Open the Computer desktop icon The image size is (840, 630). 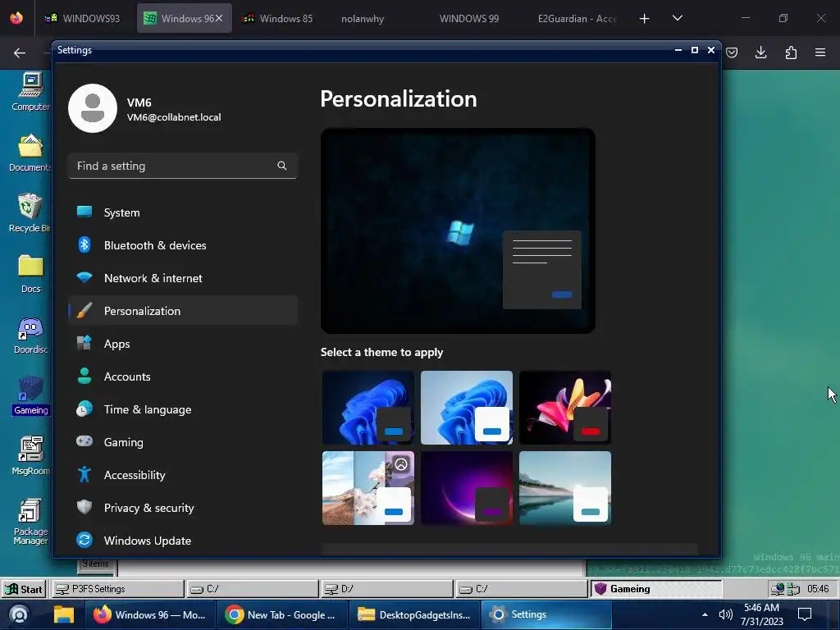click(30, 92)
